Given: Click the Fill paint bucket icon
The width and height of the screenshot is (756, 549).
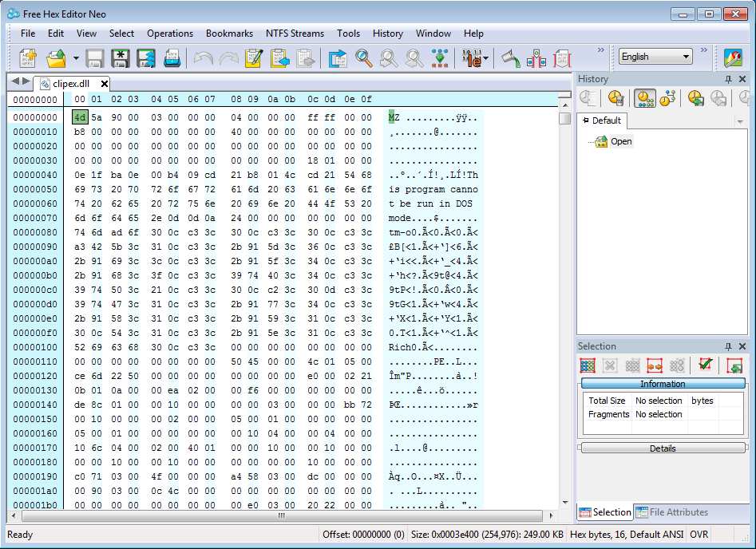Looking at the screenshot, I should click(510, 58).
